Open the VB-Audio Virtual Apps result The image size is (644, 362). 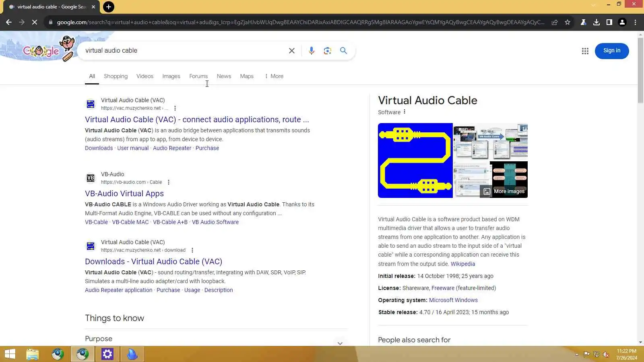(x=124, y=193)
